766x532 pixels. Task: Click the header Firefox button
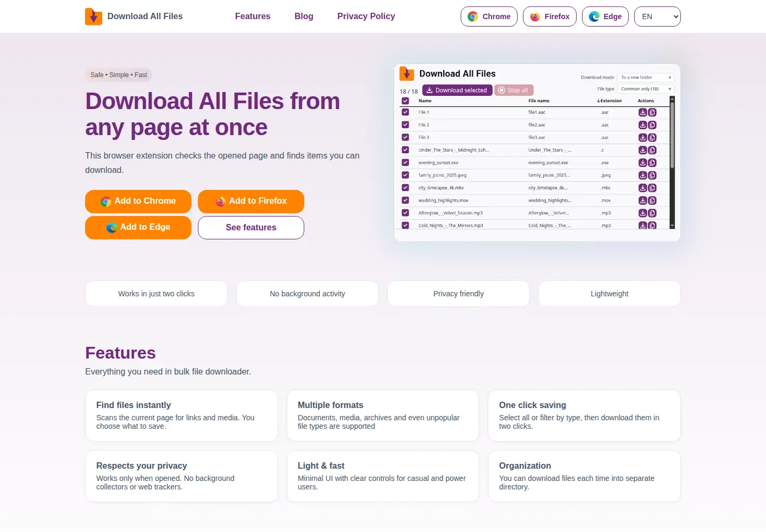pyautogui.click(x=549, y=16)
